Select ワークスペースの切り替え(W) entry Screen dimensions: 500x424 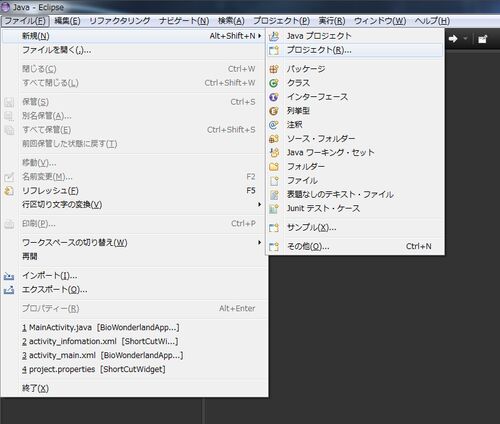[x=133, y=243]
